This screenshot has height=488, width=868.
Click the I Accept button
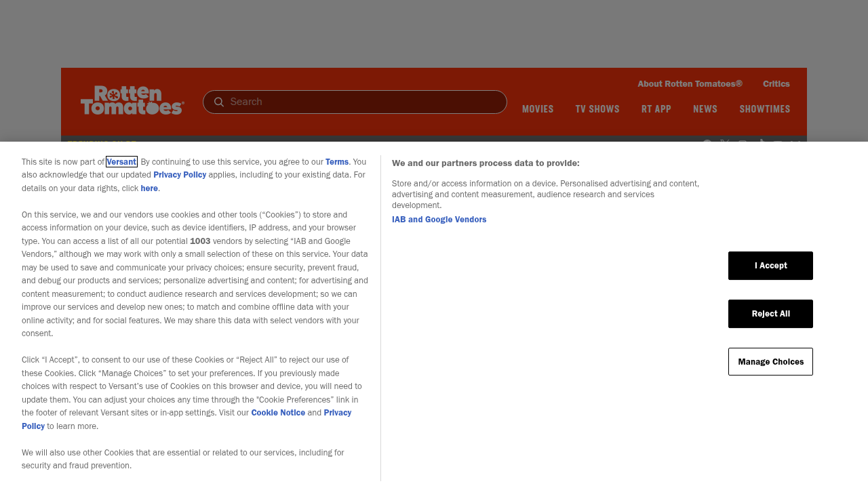tap(770, 266)
